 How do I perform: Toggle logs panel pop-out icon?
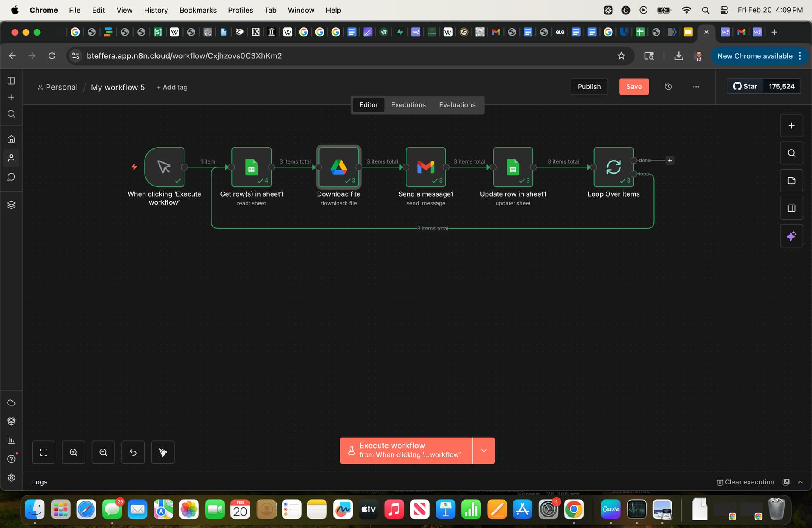tap(786, 482)
